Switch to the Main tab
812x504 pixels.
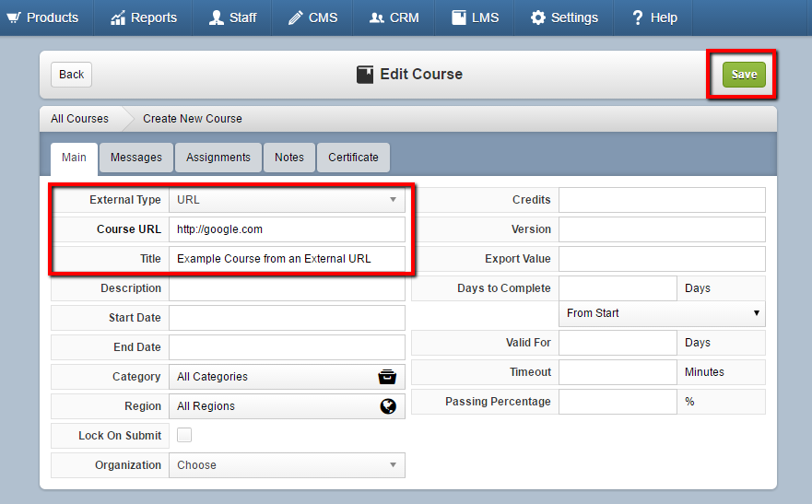74,158
